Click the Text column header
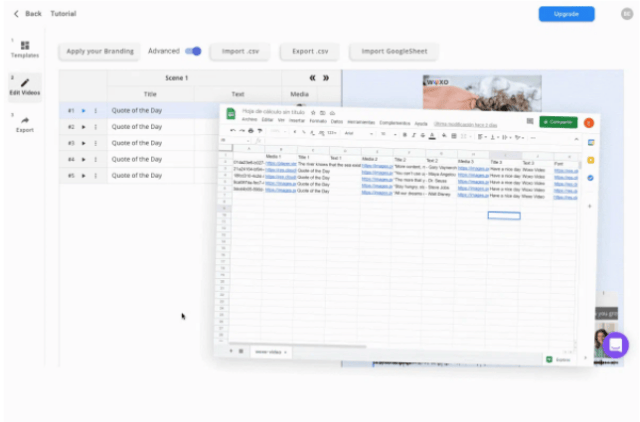Screen dimensions: 640x422 point(238,94)
